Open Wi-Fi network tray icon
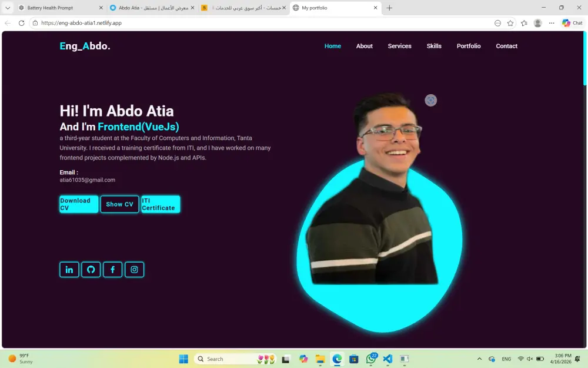Image resolution: width=588 pixels, height=368 pixels. click(520, 359)
